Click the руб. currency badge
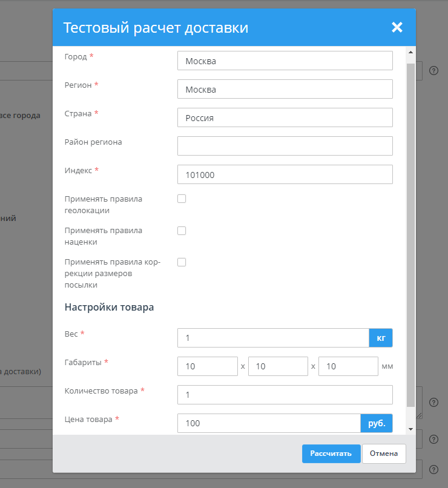Image resolution: width=448 pixels, height=488 pixels. click(x=377, y=423)
